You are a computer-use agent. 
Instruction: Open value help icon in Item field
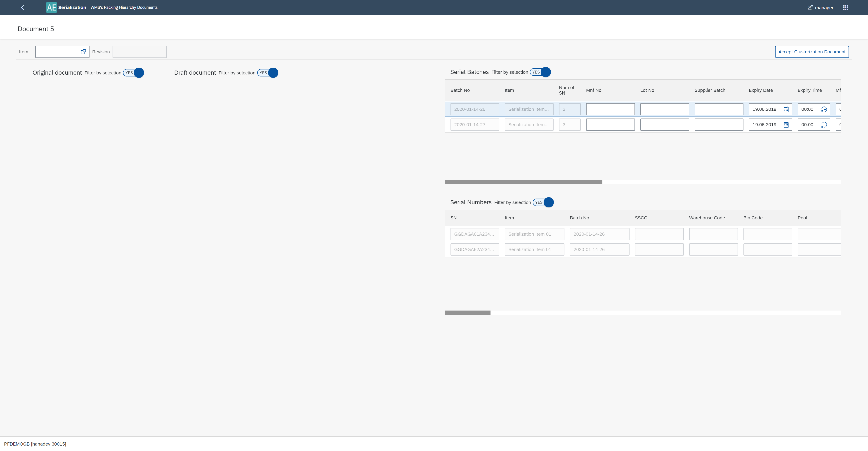click(83, 52)
